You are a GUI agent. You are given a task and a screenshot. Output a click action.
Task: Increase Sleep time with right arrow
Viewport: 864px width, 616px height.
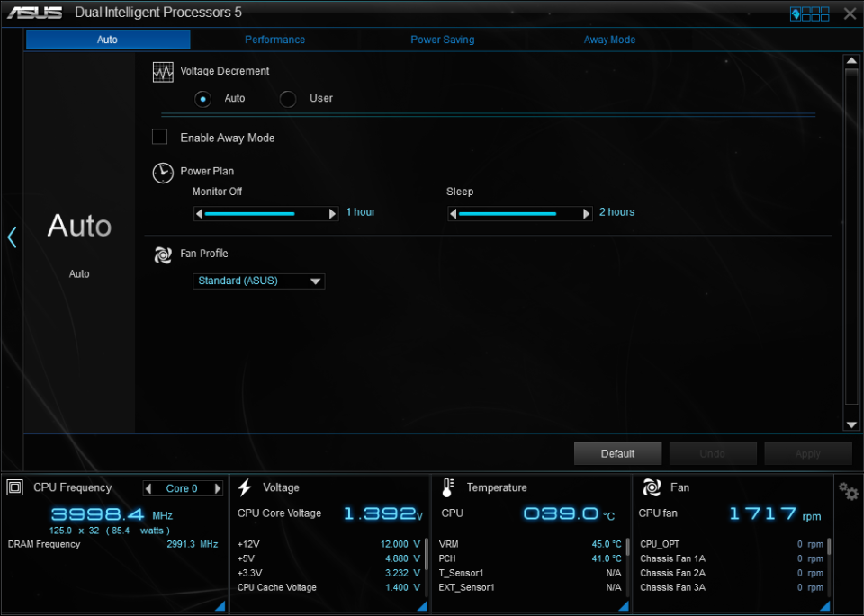586,214
